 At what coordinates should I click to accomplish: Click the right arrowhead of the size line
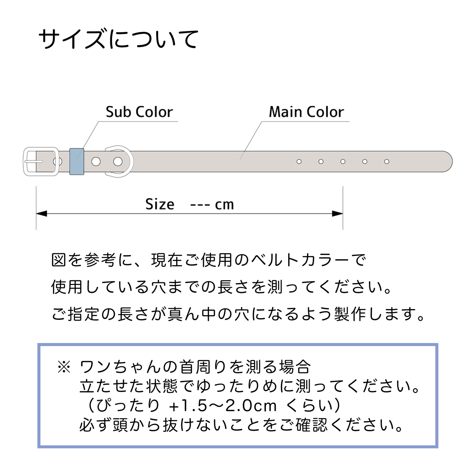(x=337, y=214)
